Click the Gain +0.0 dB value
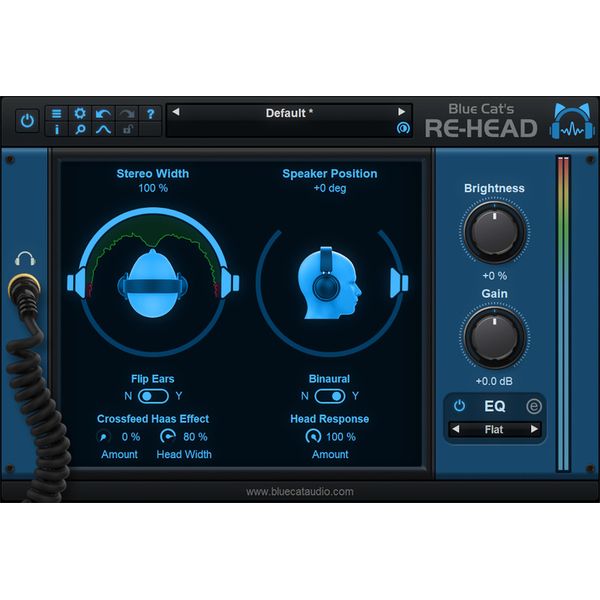 tap(494, 381)
